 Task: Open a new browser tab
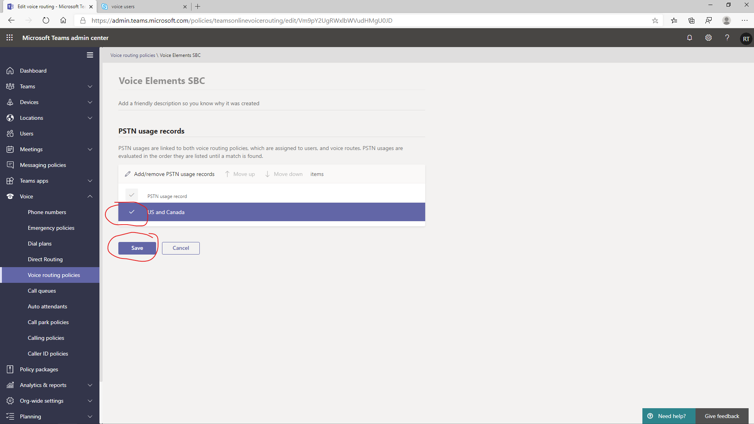[198, 6]
